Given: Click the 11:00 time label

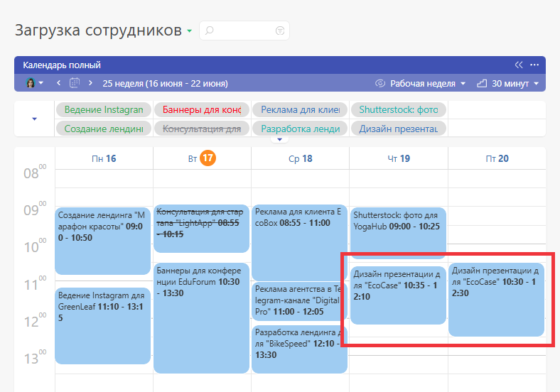Looking at the screenshot, I should pyautogui.click(x=35, y=283).
